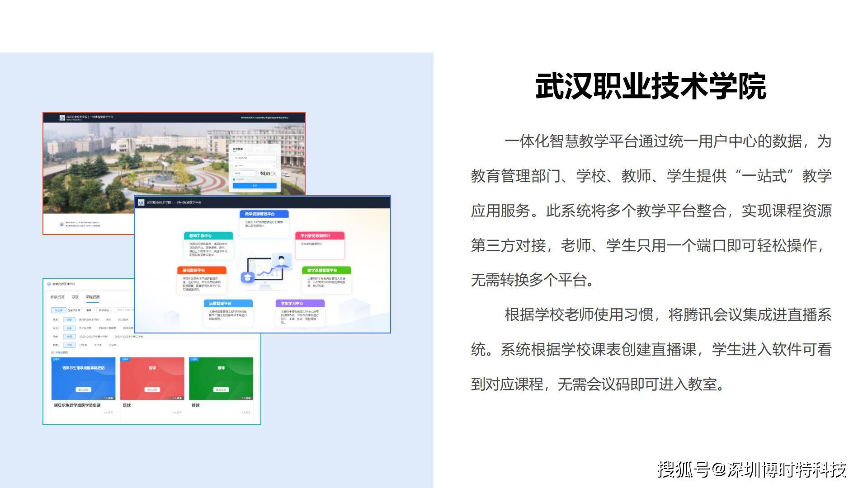Click the blue login button
The width and height of the screenshot is (868, 488).
coord(255,186)
